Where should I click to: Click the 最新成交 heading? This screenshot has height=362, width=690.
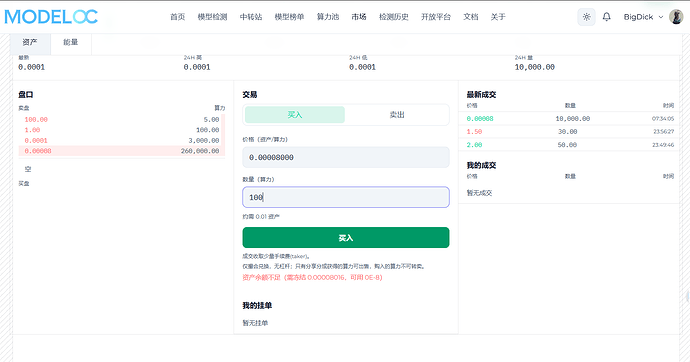pos(481,95)
